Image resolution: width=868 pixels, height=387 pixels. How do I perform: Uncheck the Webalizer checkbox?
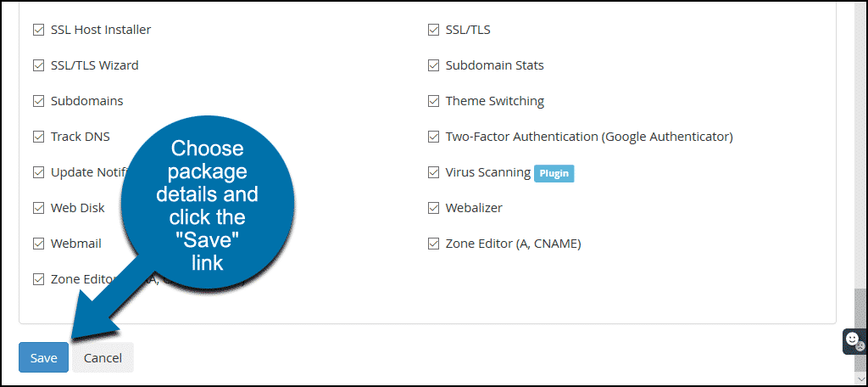[433, 209]
